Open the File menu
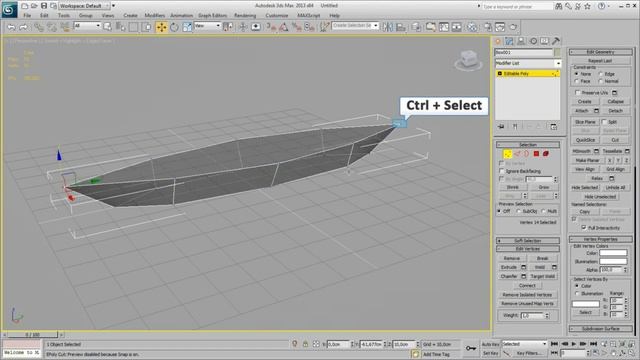Viewport: 640px width, 360px height. pyautogui.click(x=27, y=16)
